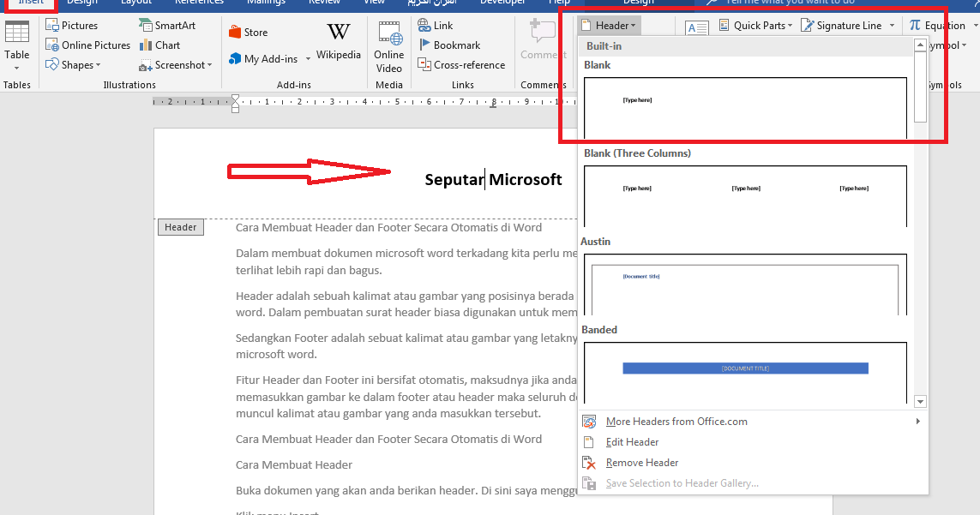Choose the Blank header thumbnail
Screen dimensions: 980x515
(745, 107)
